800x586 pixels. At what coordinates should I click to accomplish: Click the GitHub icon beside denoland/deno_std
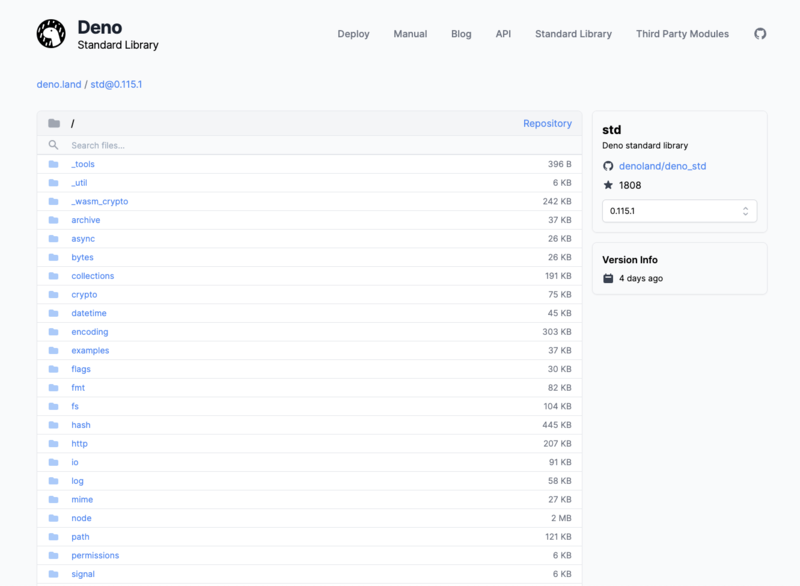[608, 166]
